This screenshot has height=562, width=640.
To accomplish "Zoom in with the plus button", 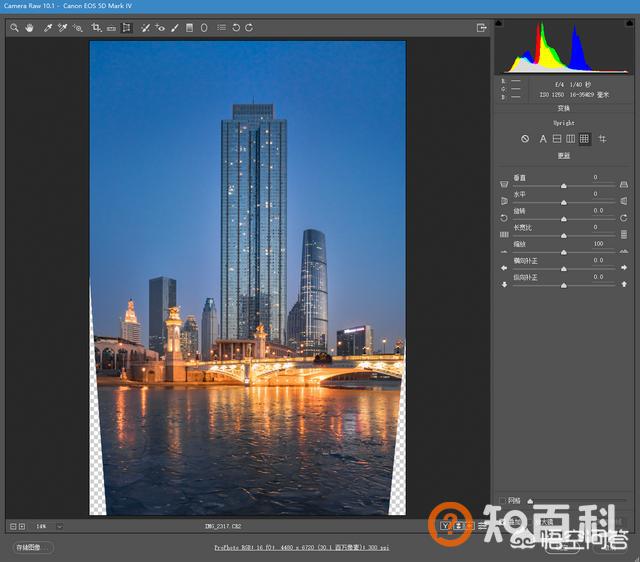I will (x=22, y=527).
